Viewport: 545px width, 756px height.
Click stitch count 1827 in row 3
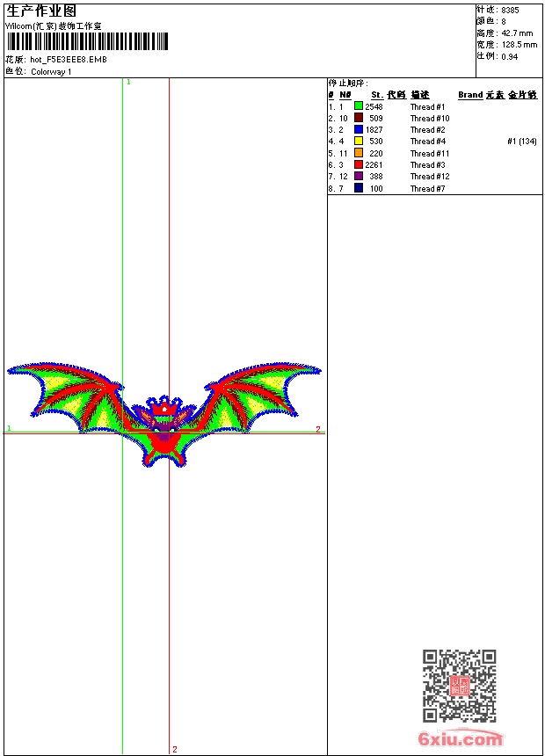[374, 130]
